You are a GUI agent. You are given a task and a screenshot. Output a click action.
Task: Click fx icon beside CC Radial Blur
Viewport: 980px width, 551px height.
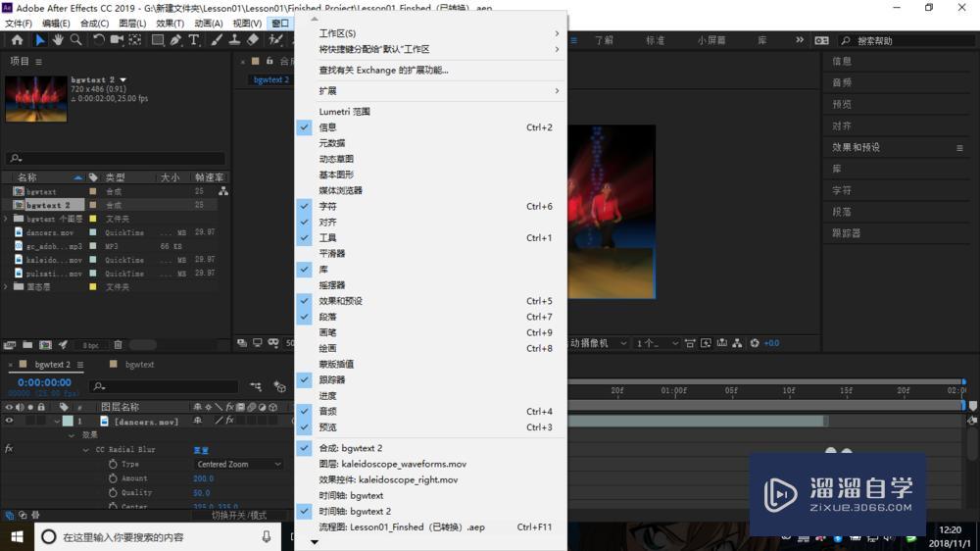pos(9,448)
